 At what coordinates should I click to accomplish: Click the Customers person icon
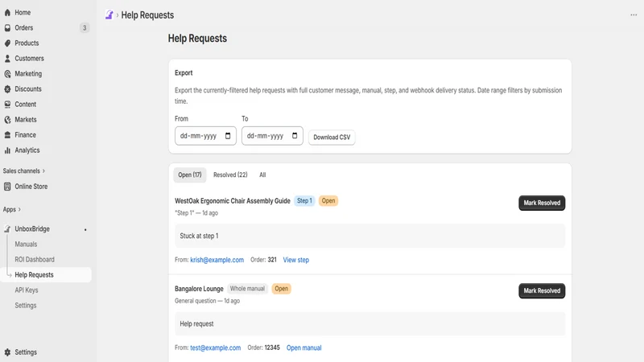[x=7, y=58]
